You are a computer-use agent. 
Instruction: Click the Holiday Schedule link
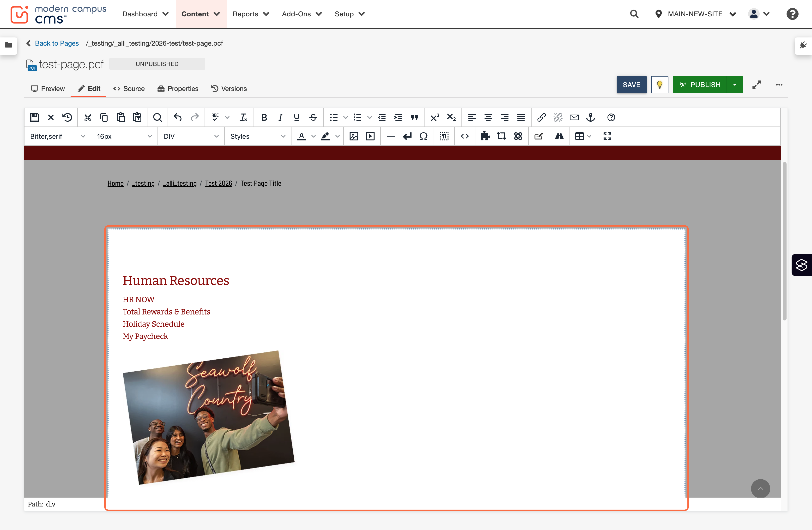point(153,324)
